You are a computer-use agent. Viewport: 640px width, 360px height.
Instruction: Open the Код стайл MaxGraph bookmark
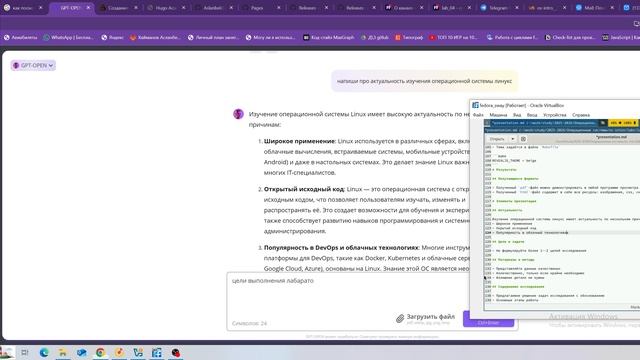click(x=329, y=37)
